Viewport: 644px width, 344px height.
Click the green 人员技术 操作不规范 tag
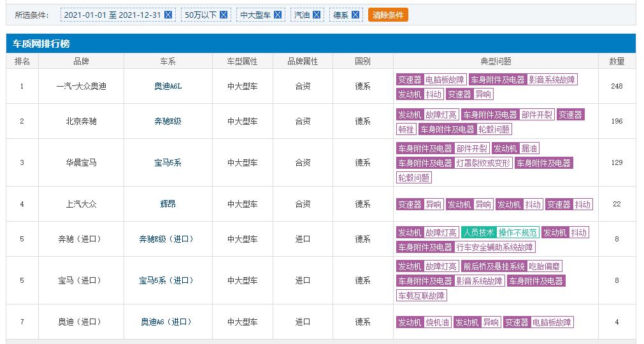pyautogui.click(x=500, y=233)
